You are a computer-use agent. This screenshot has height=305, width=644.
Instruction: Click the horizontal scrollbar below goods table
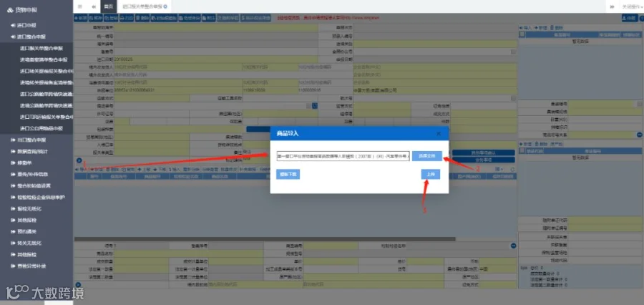[265, 239]
